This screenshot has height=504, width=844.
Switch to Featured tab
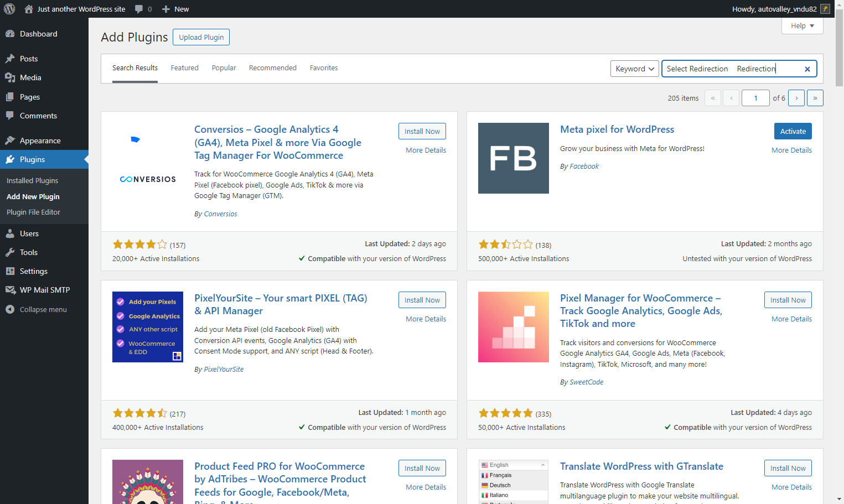[x=184, y=68]
